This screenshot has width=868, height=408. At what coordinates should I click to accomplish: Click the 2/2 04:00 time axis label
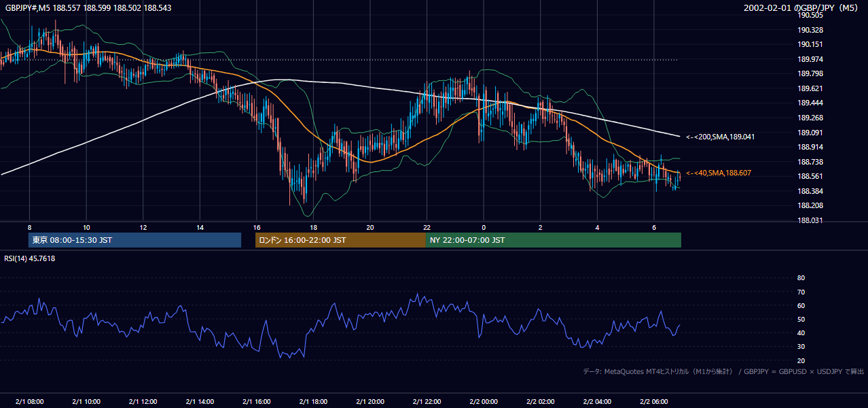tap(597, 401)
